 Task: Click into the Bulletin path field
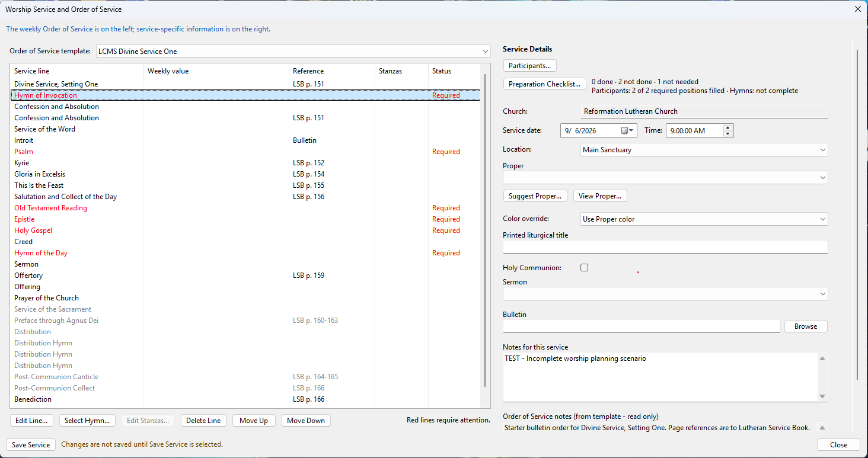point(642,326)
